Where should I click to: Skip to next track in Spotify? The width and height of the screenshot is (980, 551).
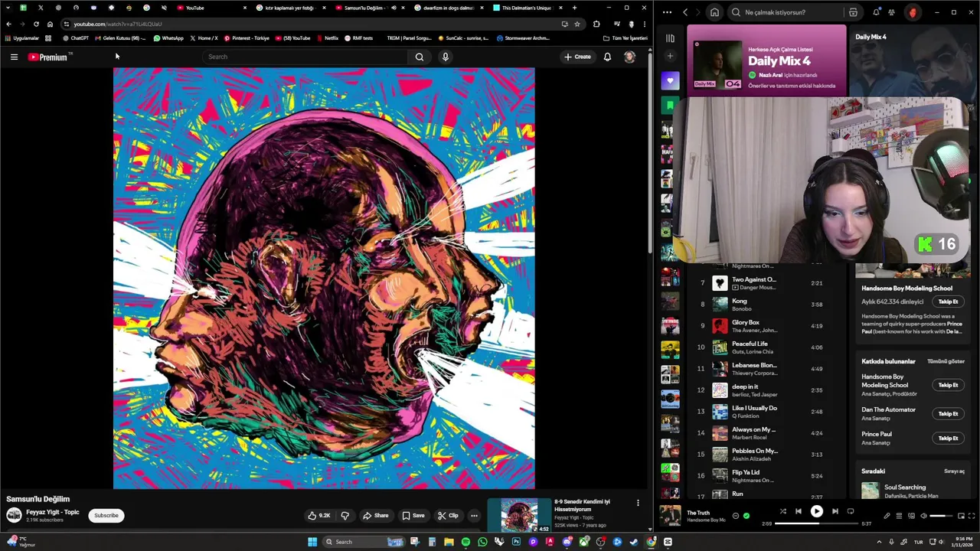click(x=835, y=511)
